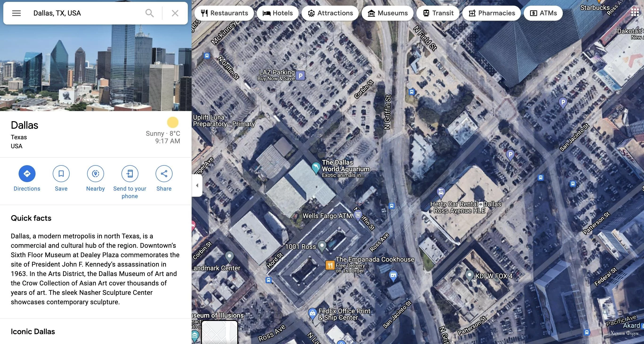This screenshot has height=344, width=644.
Task: Click the search magnifier icon
Action: (x=149, y=13)
